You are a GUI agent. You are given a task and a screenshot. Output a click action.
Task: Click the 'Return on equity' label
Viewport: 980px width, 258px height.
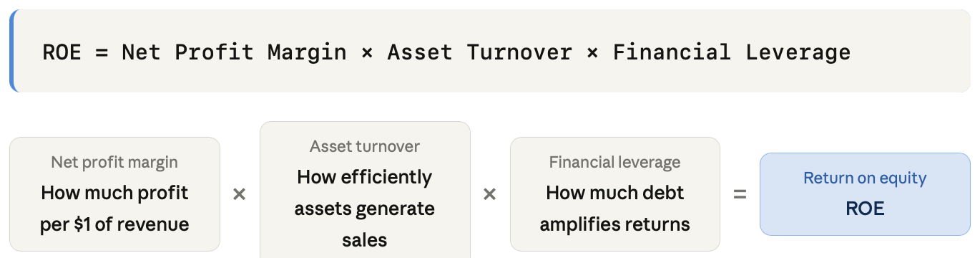(x=865, y=178)
